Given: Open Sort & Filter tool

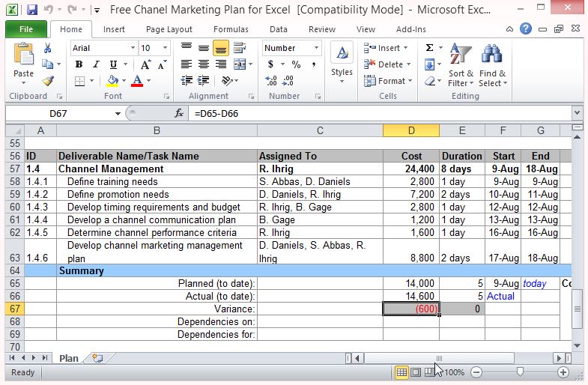Looking at the screenshot, I should tap(461, 65).
